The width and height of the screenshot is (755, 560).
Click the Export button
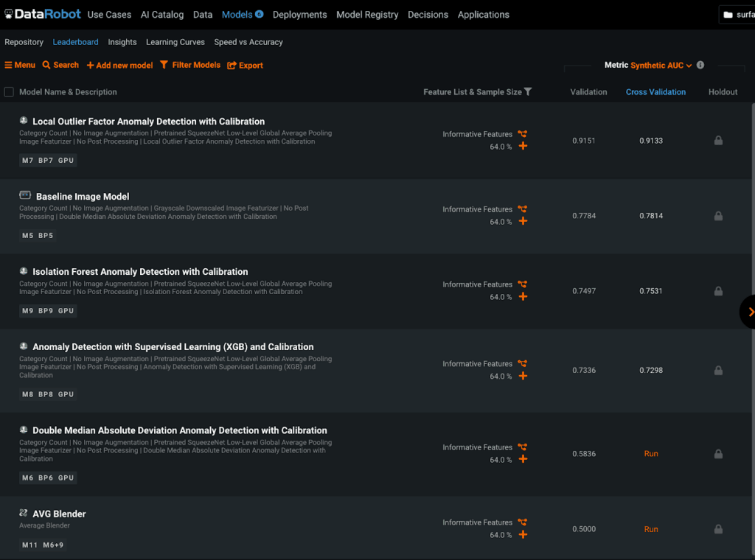pos(245,65)
